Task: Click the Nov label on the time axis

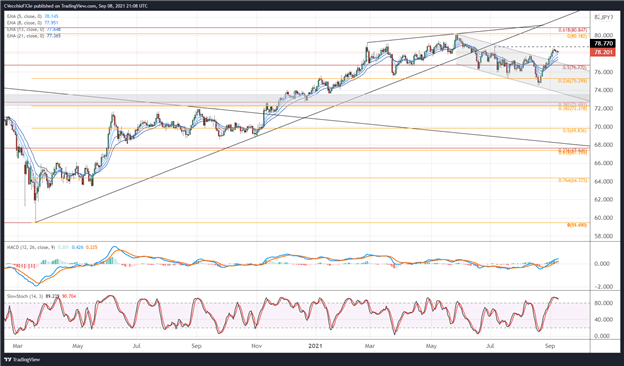Action: coord(257,346)
